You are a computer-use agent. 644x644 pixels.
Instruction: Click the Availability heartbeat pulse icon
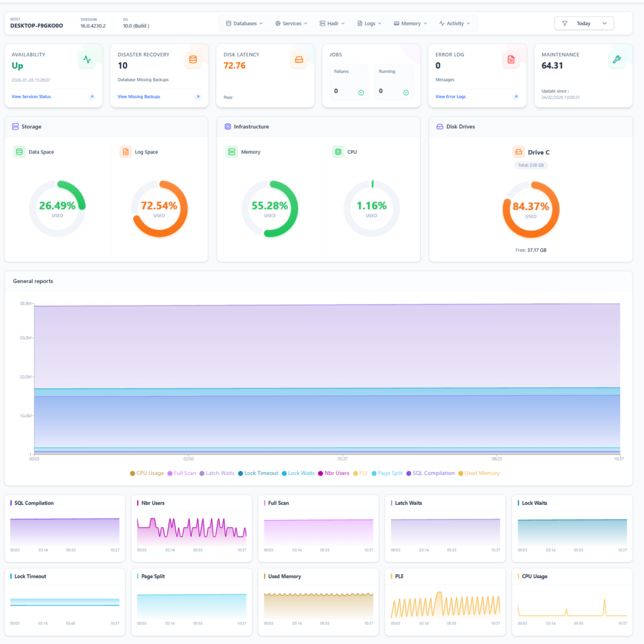(87, 60)
